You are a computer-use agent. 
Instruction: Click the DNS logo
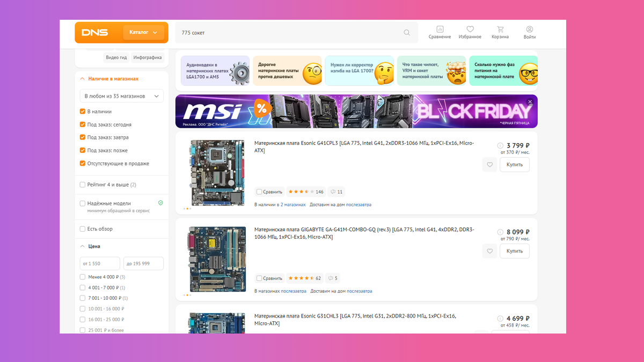[x=94, y=32]
